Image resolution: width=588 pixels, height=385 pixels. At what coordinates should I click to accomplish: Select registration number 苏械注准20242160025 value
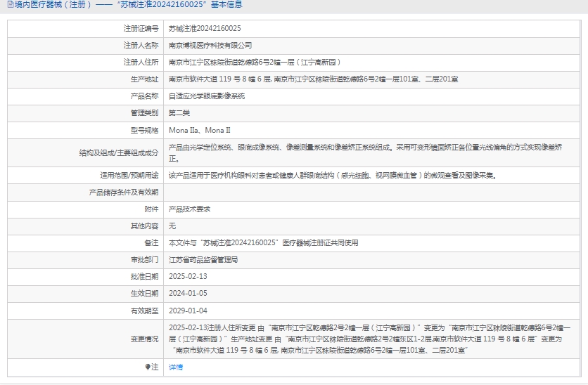click(x=205, y=29)
